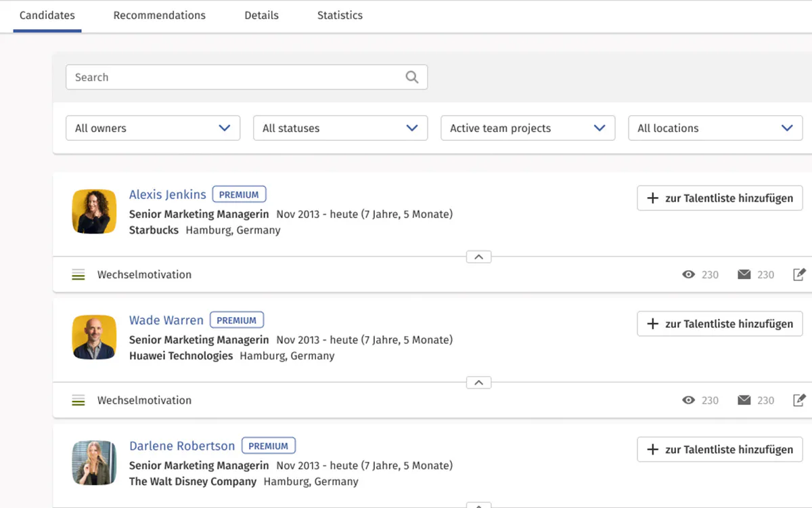This screenshot has width=812, height=508.
Task: Expand the Active team projects dropdown
Action: pos(528,128)
